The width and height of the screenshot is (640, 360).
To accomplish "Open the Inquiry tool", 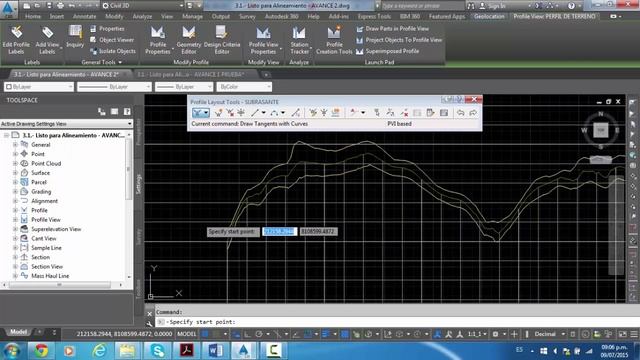I will click(75, 37).
